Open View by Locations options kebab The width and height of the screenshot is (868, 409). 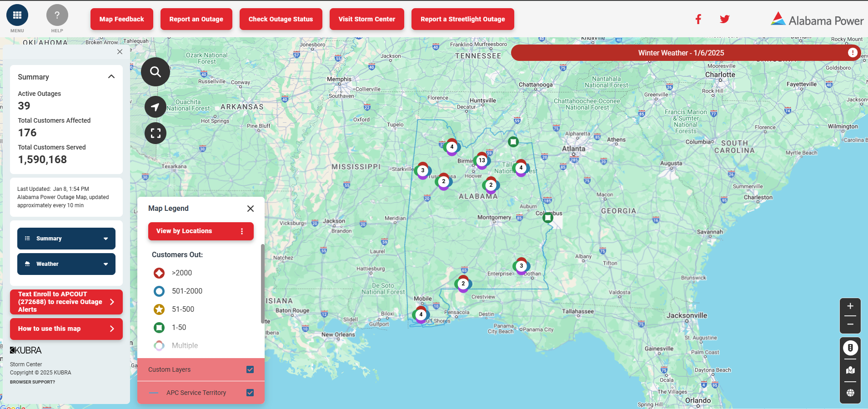[242, 231]
